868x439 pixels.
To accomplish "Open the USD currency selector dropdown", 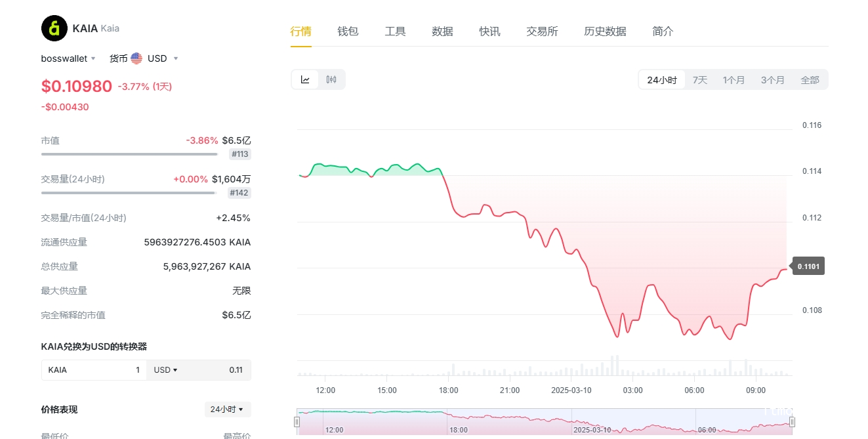I will click(x=163, y=58).
